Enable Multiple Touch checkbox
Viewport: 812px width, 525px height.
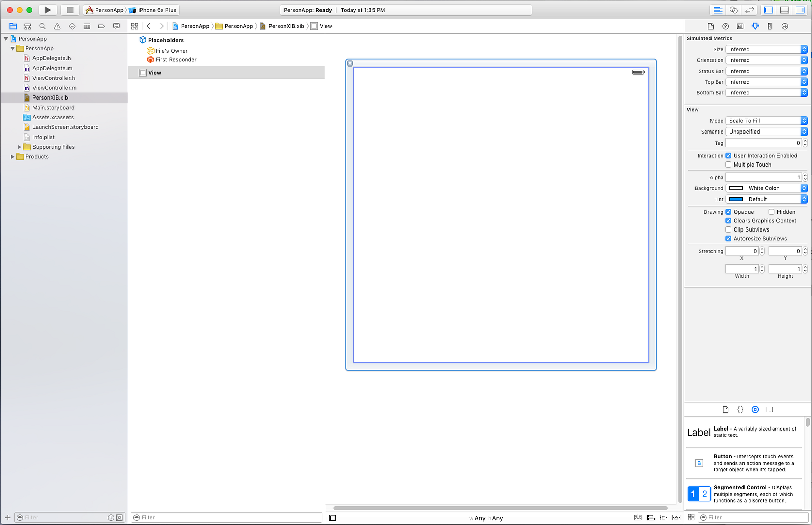coord(728,165)
